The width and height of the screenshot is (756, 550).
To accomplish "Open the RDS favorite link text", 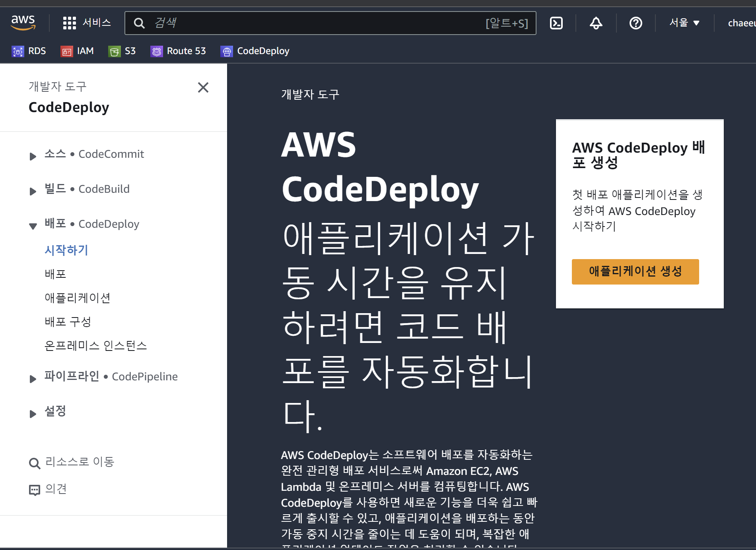I will click(37, 51).
